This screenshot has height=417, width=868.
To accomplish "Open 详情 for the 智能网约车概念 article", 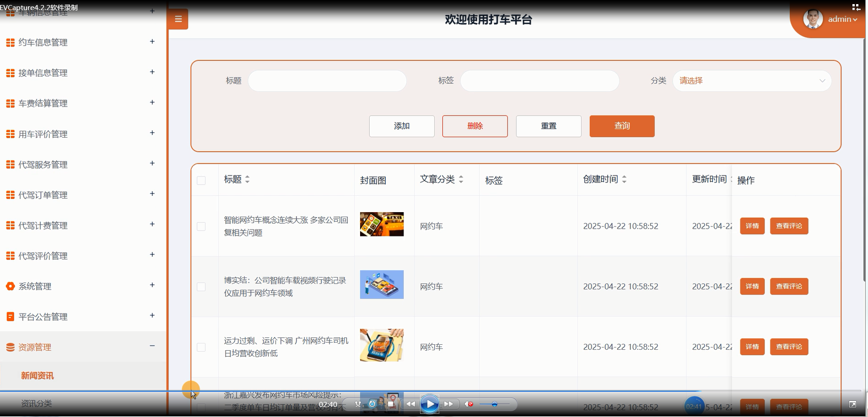I will click(752, 226).
